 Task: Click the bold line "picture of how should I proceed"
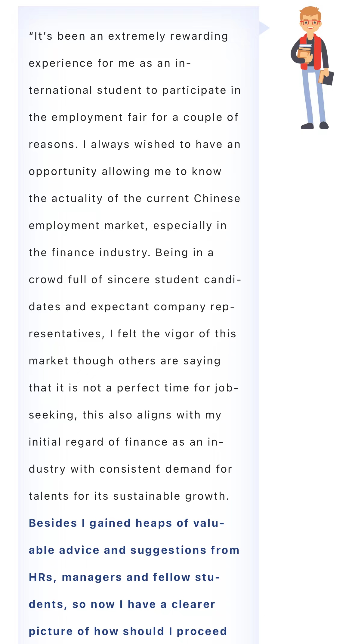coord(128,631)
